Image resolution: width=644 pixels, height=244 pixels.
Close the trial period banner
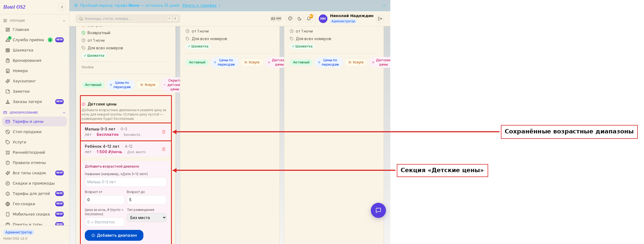point(384,5)
